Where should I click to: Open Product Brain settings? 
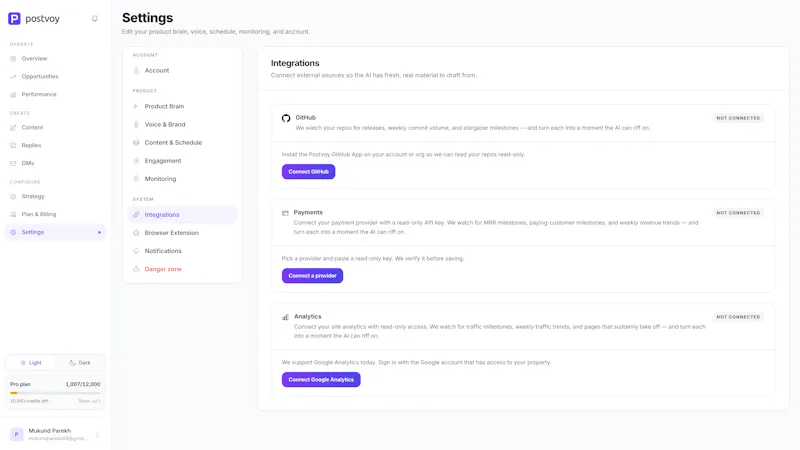(x=183, y=107)
